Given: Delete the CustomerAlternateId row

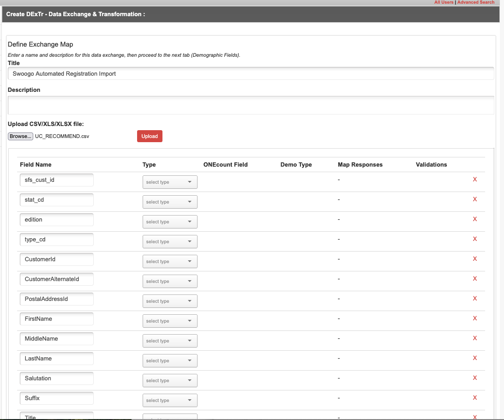Looking at the screenshot, I should point(475,279).
